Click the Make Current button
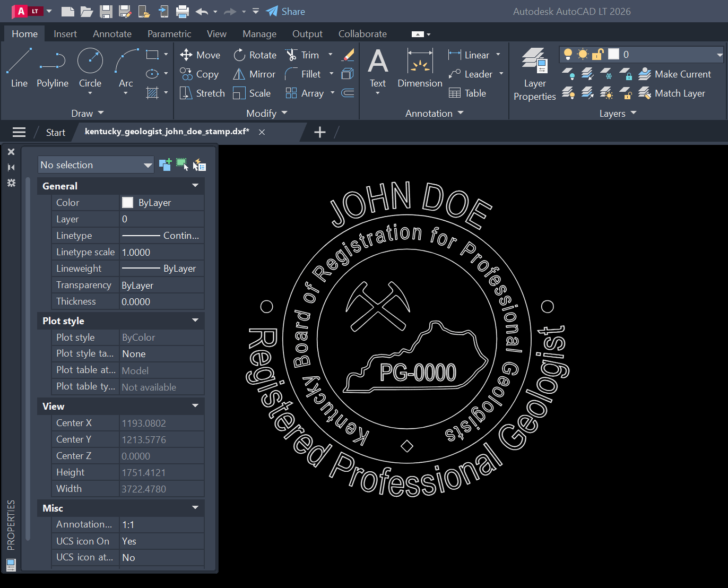Screen dimensions: 728x588 (x=674, y=74)
